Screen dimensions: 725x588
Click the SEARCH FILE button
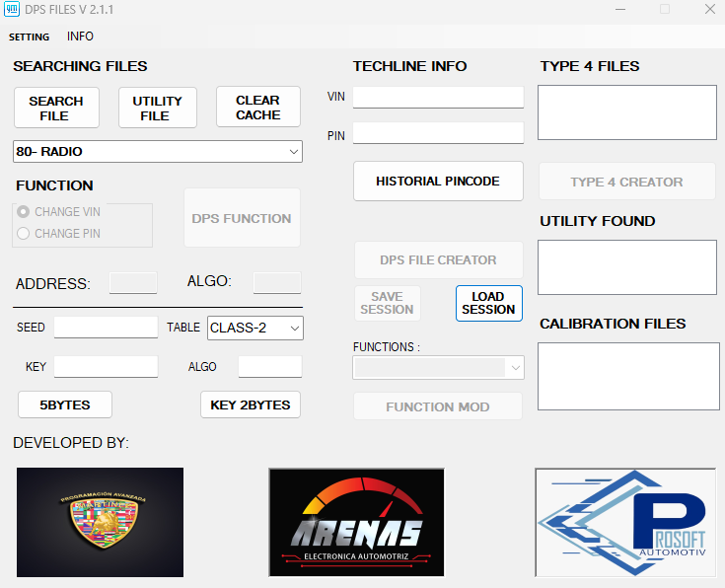click(x=56, y=109)
